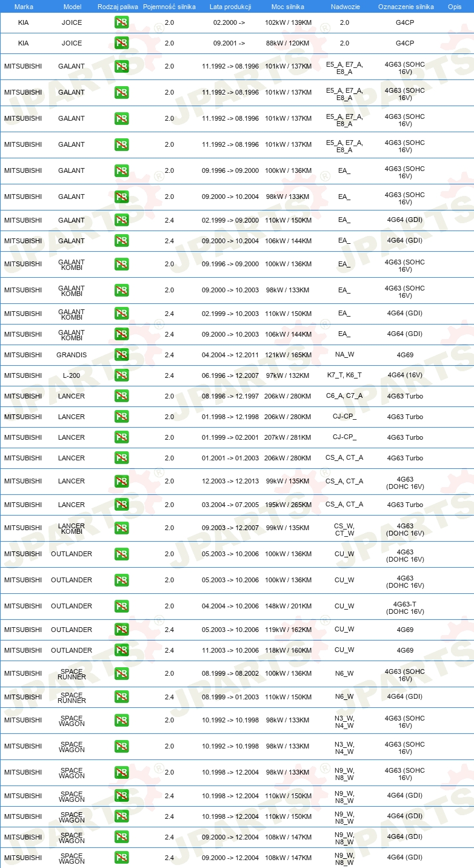Click the fuel icon for LANCER 01.2001 -> 01.2003
The height and width of the screenshot is (868, 474).
(x=121, y=458)
